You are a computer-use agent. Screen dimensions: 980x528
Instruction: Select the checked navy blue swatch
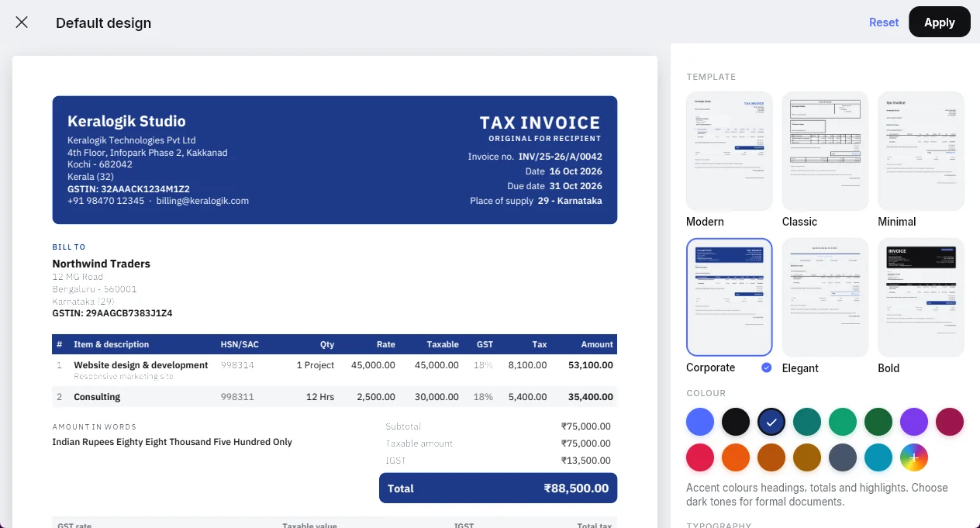point(771,422)
